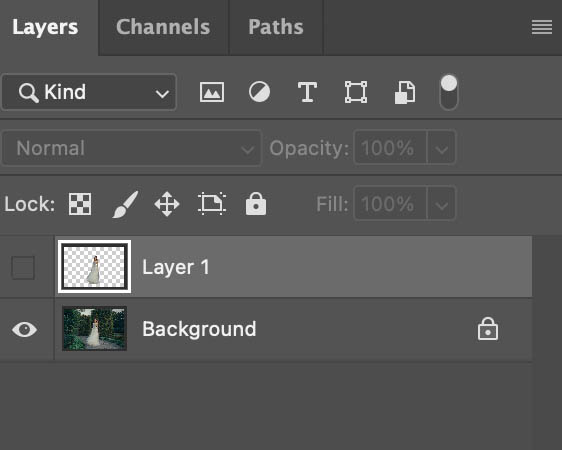Lock image pixels brush icon
Image resolution: width=562 pixels, height=450 pixels.
(x=125, y=204)
